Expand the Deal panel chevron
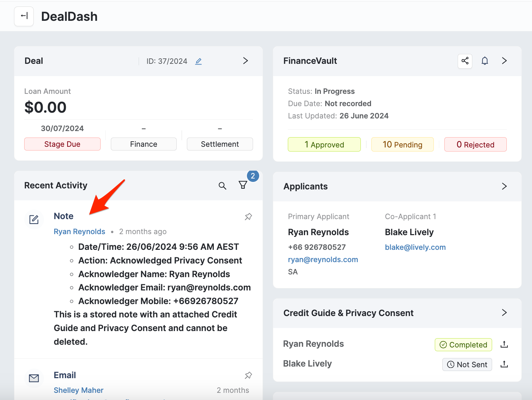This screenshot has height=400, width=532. coord(245,61)
